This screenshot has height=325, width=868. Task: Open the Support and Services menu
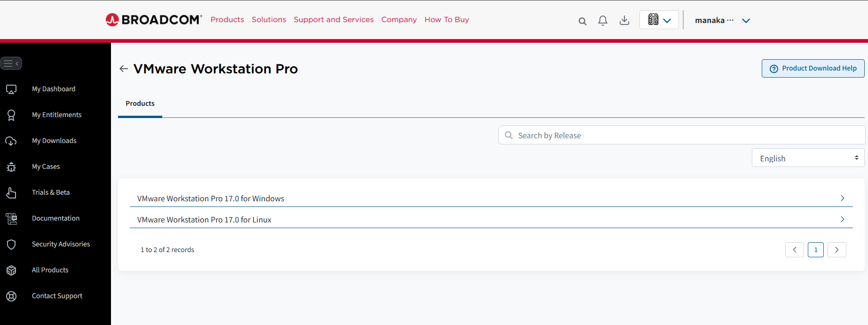[x=333, y=20]
